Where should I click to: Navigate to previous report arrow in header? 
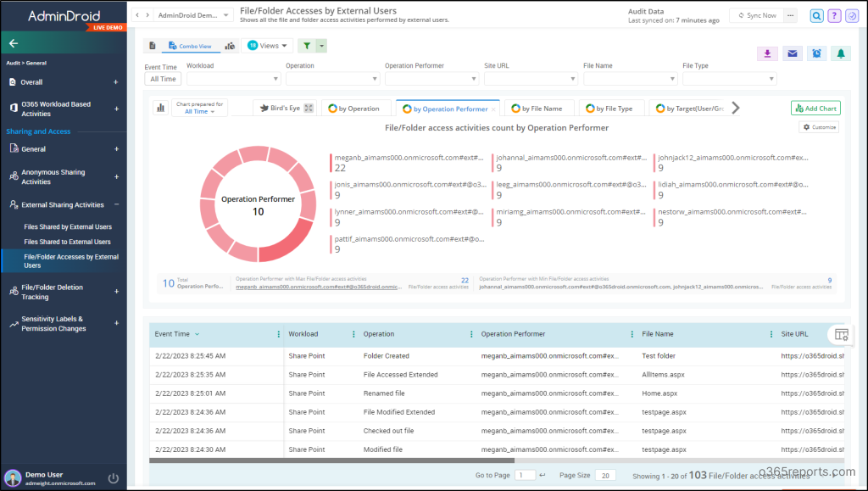tap(138, 15)
